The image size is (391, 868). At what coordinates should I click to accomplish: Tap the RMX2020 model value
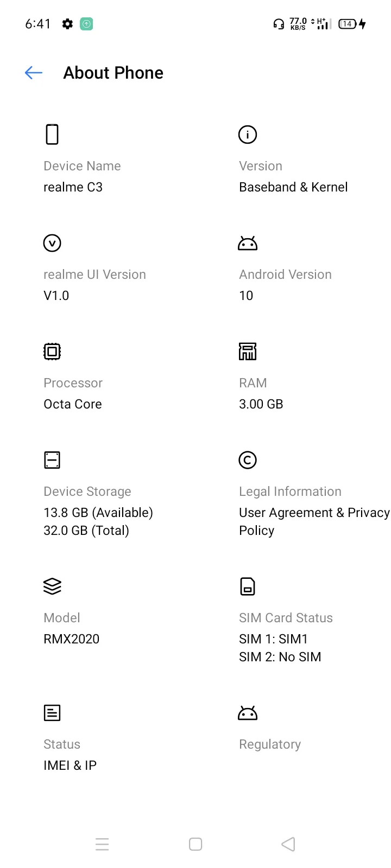[x=71, y=639]
